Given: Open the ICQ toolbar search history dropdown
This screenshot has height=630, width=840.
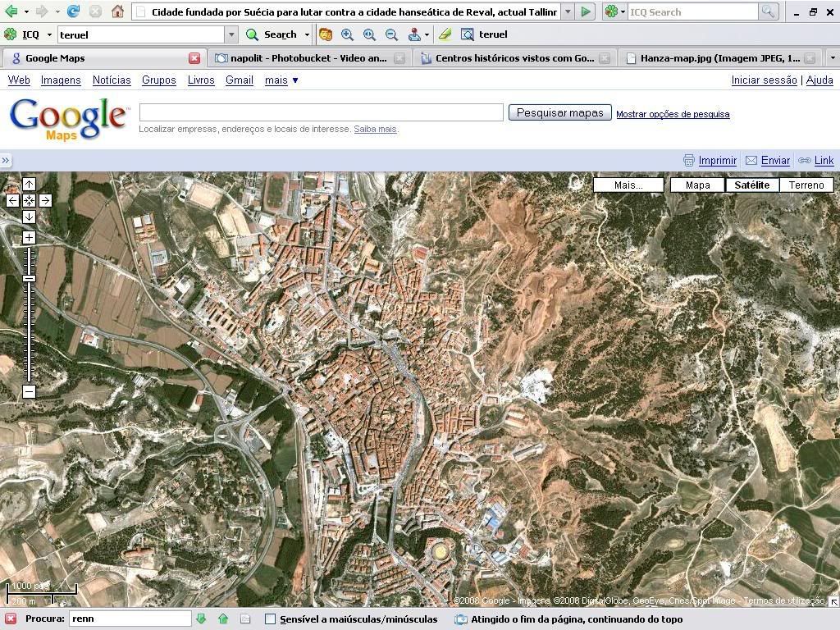Looking at the screenshot, I should tap(231, 34).
